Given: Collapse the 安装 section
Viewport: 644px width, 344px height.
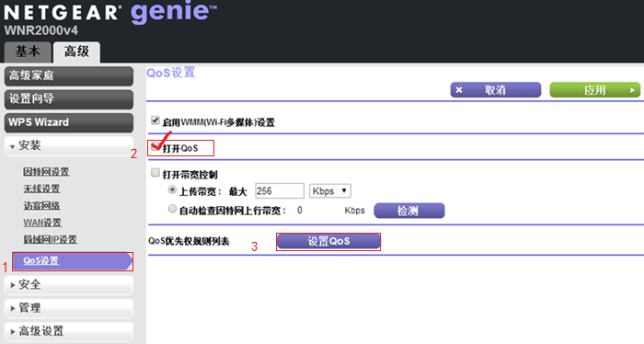Looking at the screenshot, I should coord(69,145).
